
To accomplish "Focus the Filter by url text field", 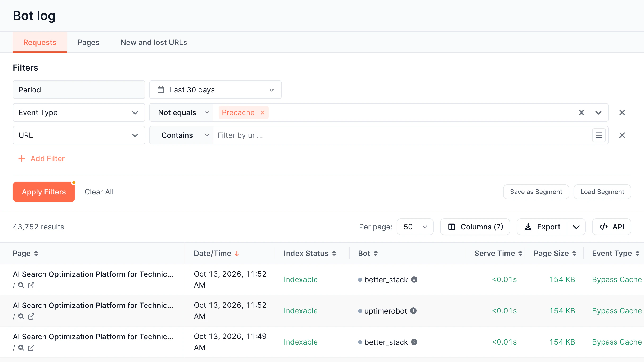I will coord(402,135).
